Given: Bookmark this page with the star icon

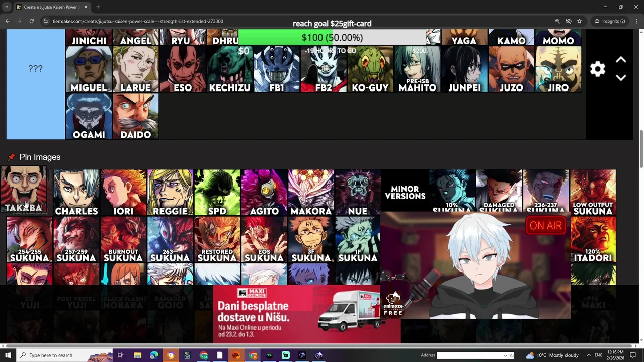Looking at the screenshot, I should tap(579, 21).
